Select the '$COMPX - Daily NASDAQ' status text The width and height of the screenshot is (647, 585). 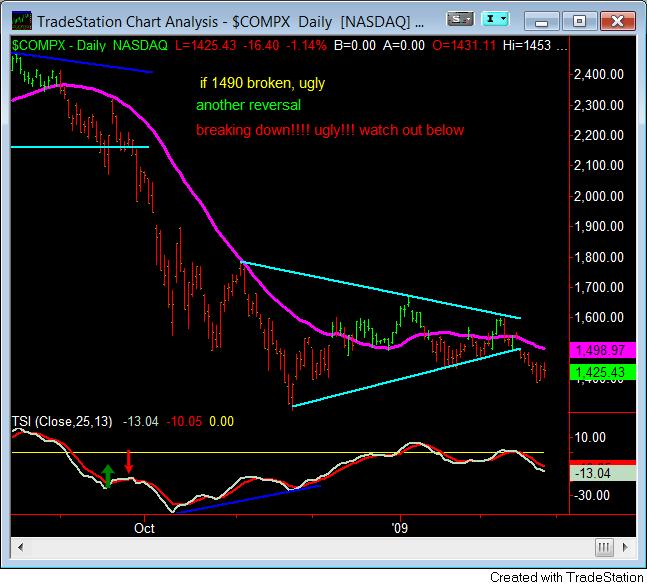click(90, 45)
